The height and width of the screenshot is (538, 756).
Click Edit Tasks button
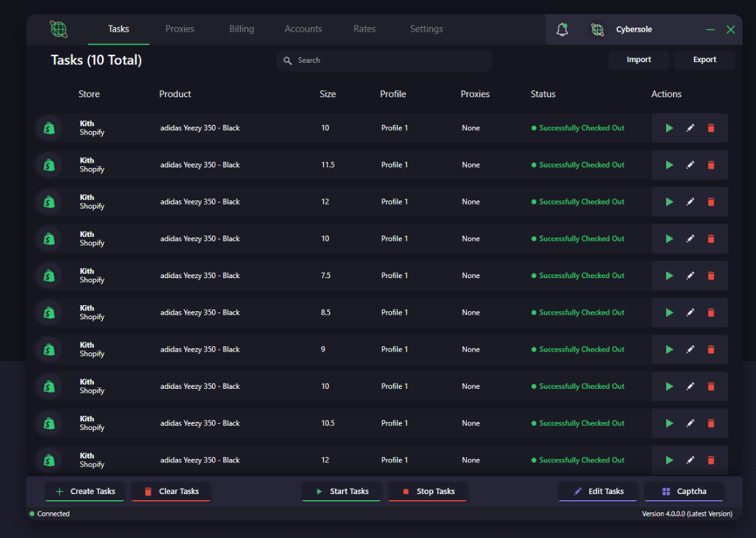598,491
